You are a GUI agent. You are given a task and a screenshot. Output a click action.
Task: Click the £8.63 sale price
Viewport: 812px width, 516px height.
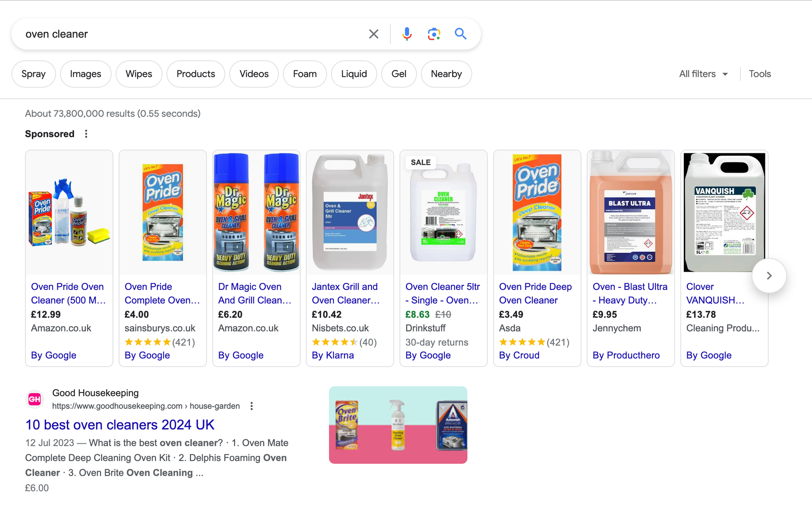(x=417, y=315)
